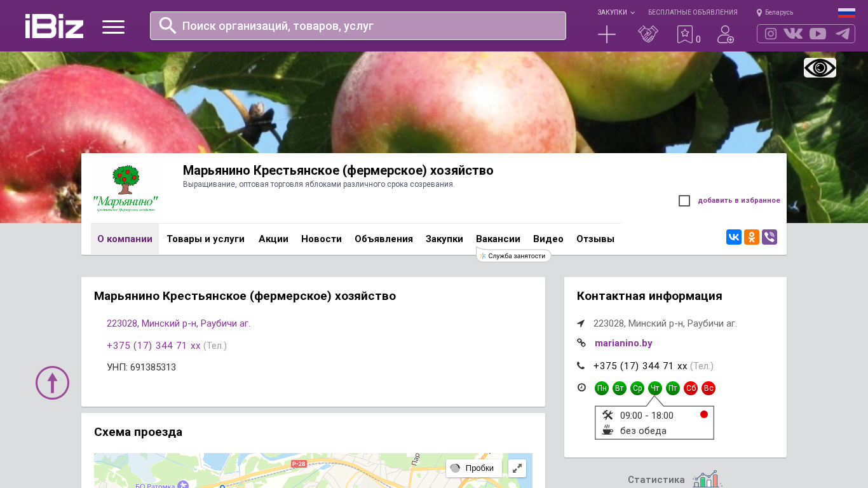Click the favorites counter 0
Viewport: 868px width, 488px height.
tap(698, 39)
